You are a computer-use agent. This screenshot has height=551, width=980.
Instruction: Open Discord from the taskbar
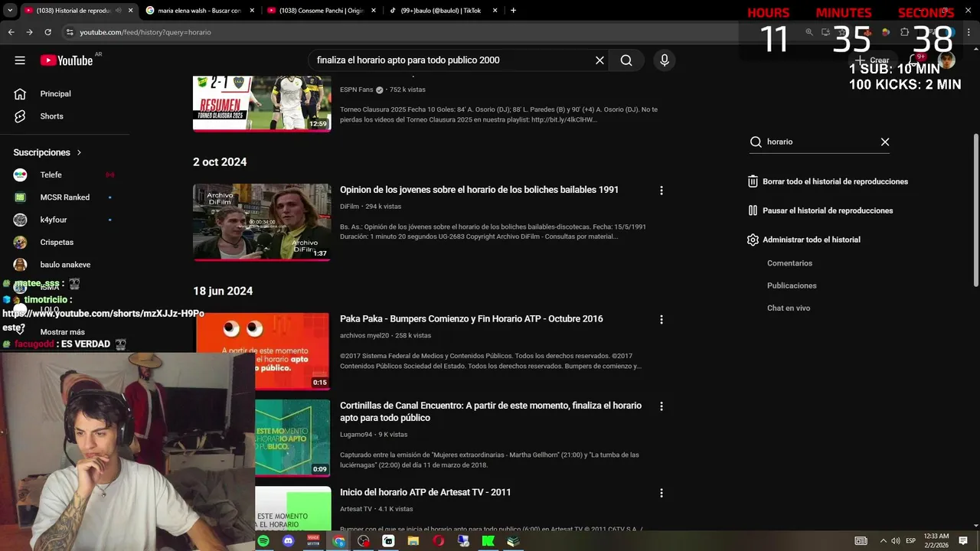289,541
